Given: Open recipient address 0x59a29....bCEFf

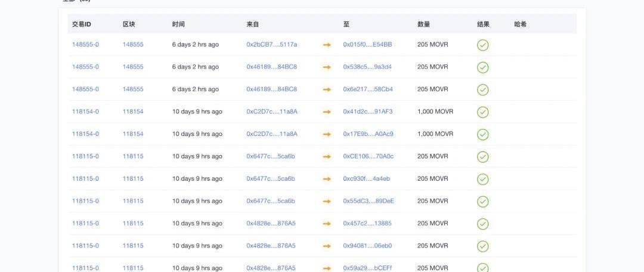Looking at the screenshot, I should click(367, 268).
